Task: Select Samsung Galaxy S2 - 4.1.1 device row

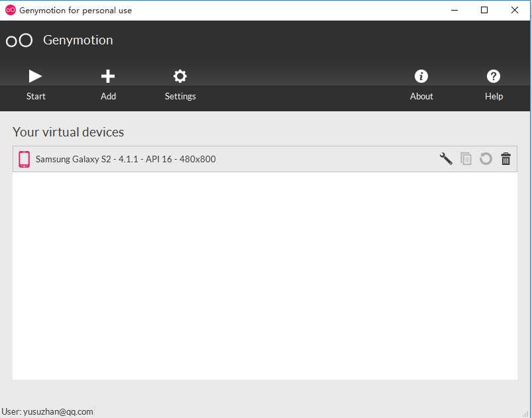Action: pyautogui.click(x=264, y=159)
